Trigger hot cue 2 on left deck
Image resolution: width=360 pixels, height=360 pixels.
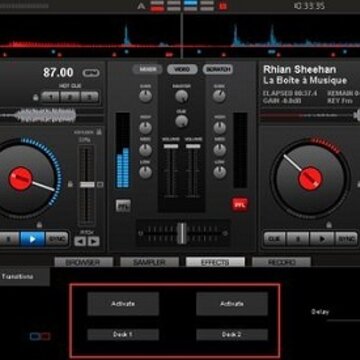click(70, 97)
